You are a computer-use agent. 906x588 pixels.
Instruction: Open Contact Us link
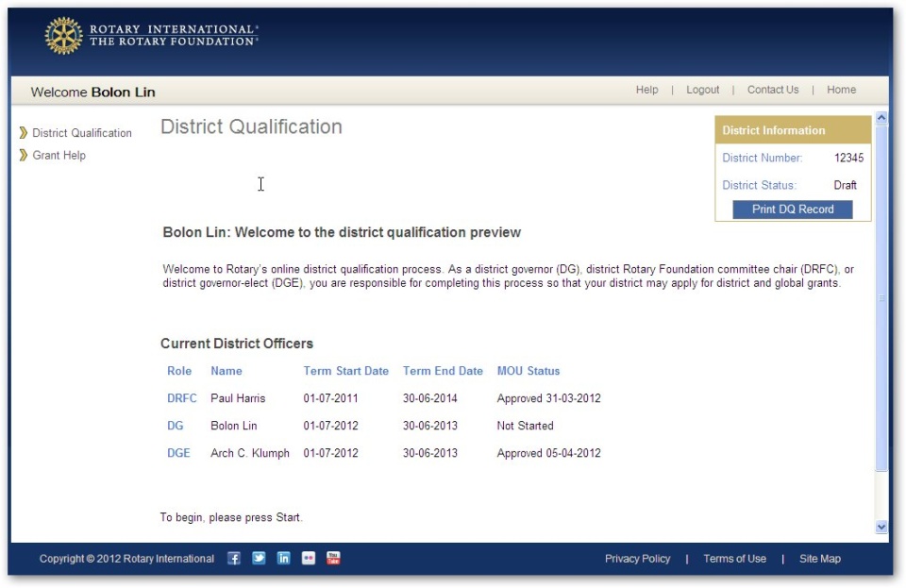(773, 90)
